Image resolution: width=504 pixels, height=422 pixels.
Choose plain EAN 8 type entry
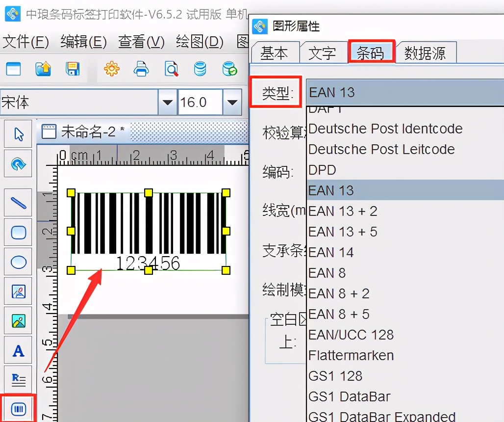click(405, 273)
